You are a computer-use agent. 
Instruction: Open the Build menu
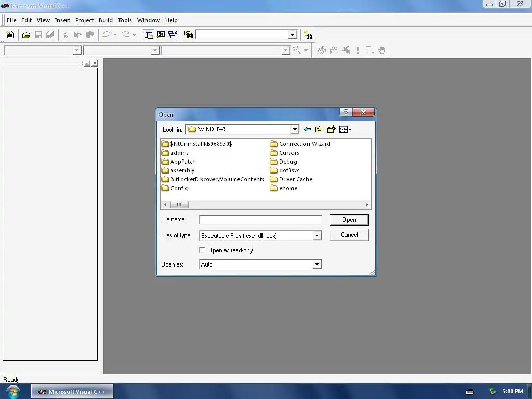click(x=105, y=20)
